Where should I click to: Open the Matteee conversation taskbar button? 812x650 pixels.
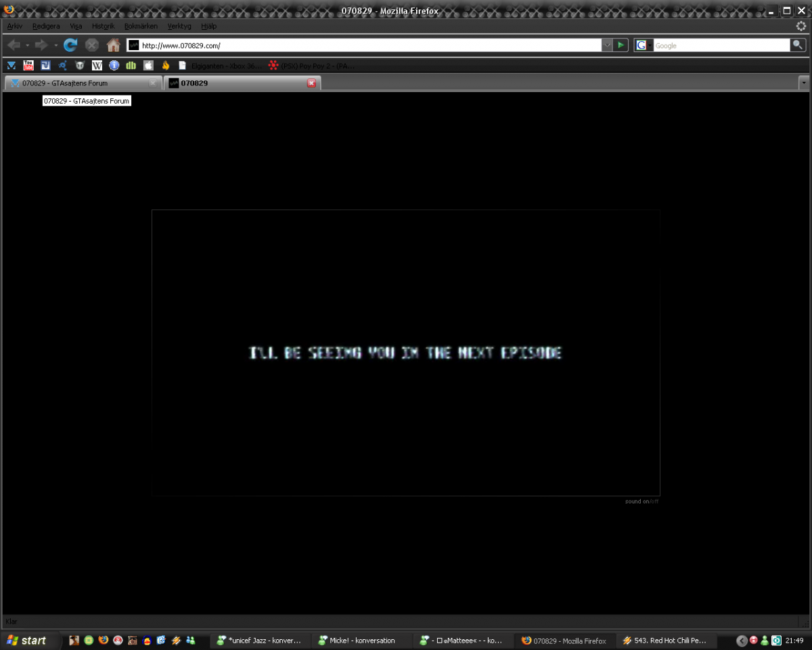pyautogui.click(x=464, y=641)
